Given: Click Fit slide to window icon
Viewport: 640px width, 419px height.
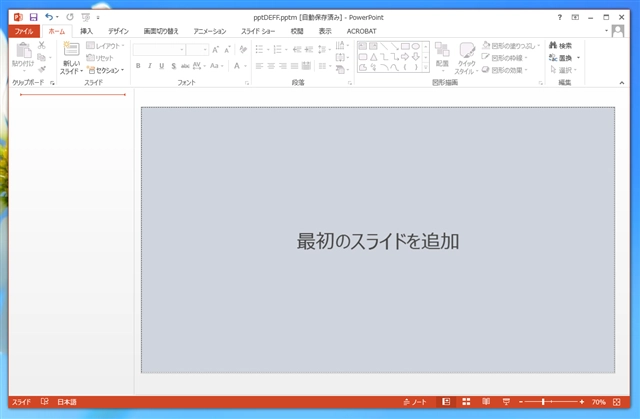Looking at the screenshot, I should coord(616,402).
